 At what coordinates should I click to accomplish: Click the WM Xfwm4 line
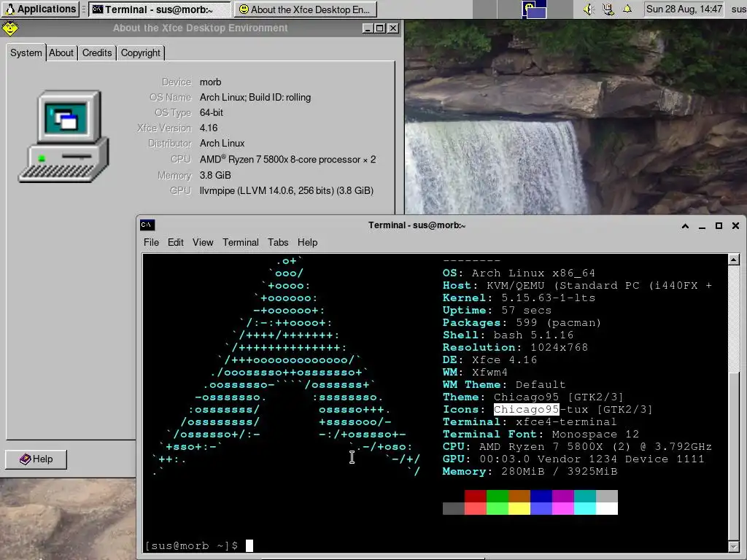(x=475, y=373)
